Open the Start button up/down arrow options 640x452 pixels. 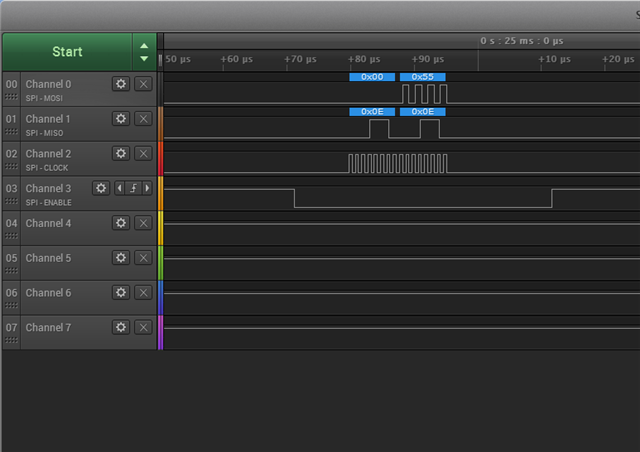pyautogui.click(x=144, y=52)
